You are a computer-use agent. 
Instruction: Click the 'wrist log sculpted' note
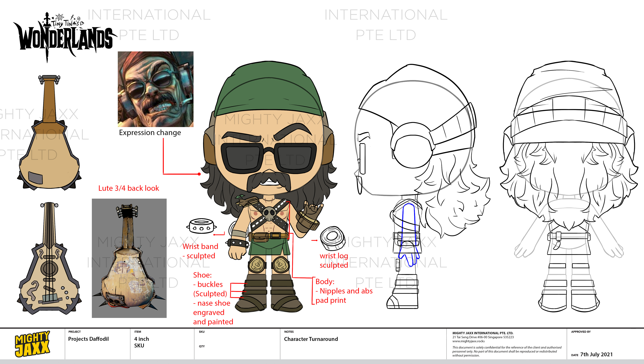pos(334,260)
